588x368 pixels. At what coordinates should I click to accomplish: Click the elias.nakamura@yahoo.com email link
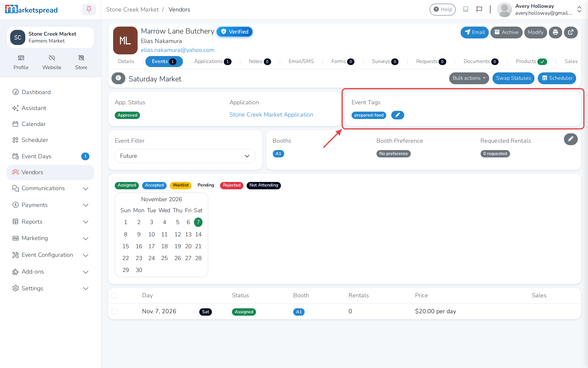coord(178,50)
